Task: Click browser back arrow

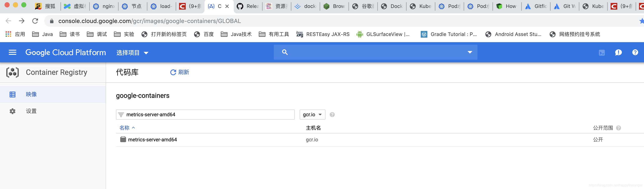Action: [8, 21]
